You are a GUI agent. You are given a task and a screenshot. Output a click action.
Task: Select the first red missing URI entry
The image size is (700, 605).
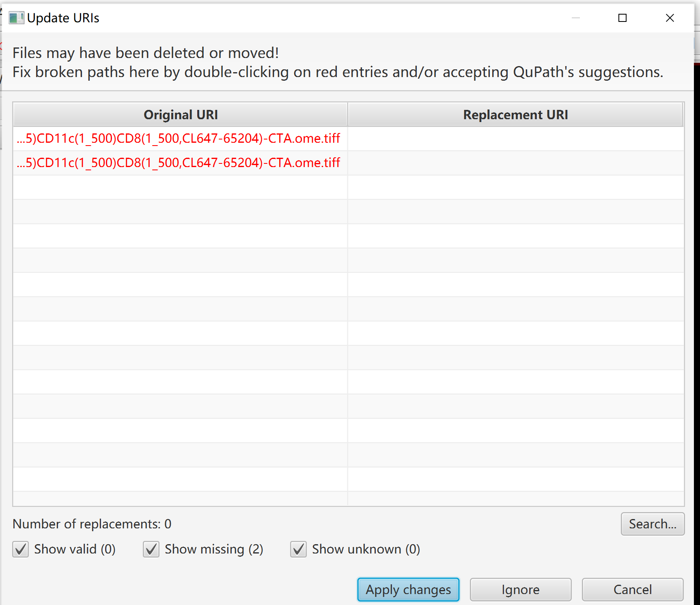[x=179, y=139]
